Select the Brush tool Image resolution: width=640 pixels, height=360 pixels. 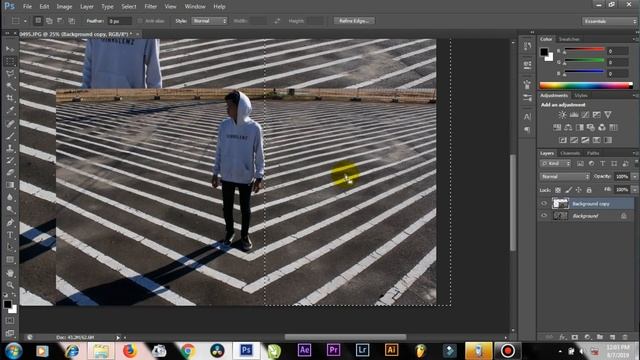[x=10, y=136]
